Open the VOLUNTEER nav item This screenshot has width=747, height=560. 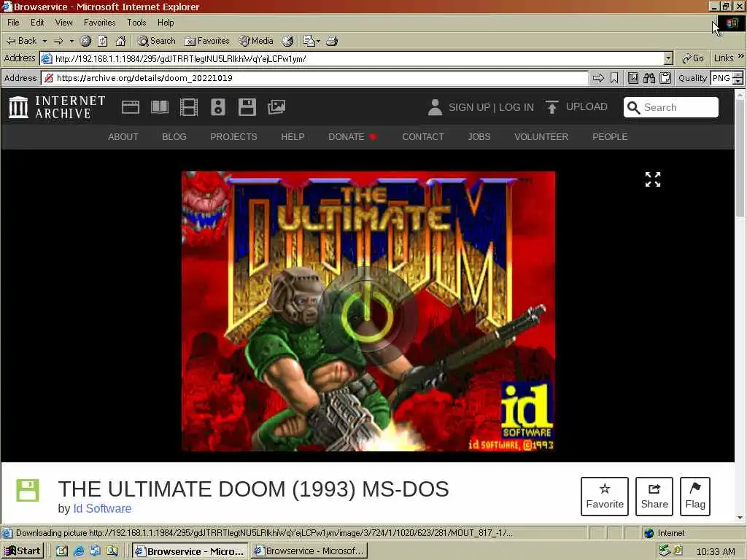tap(541, 136)
